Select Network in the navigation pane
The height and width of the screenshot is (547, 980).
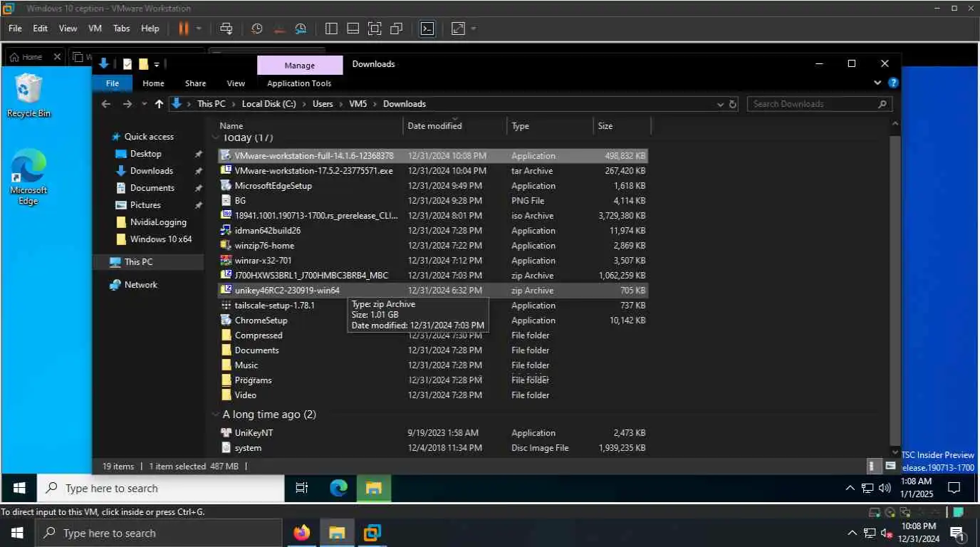[x=140, y=285]
